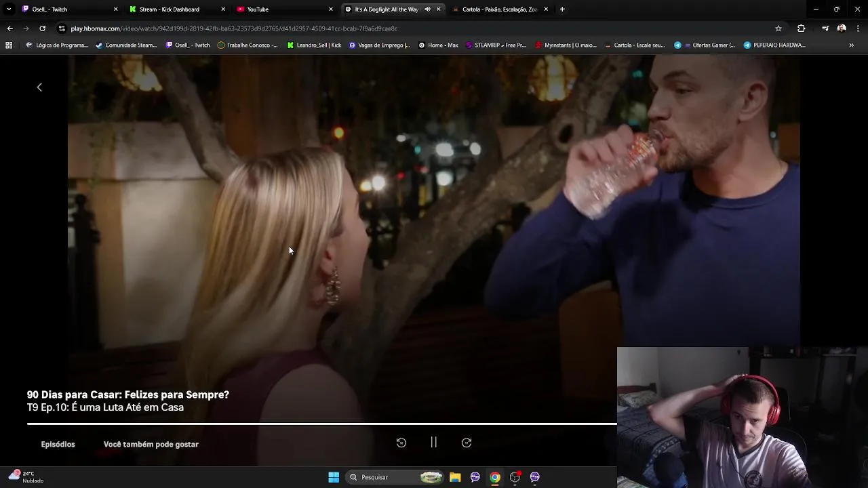The width and height of the screenshot is (868, 488).
Task: Open the tab search dropdown arrow
Action: click(9, 9)
